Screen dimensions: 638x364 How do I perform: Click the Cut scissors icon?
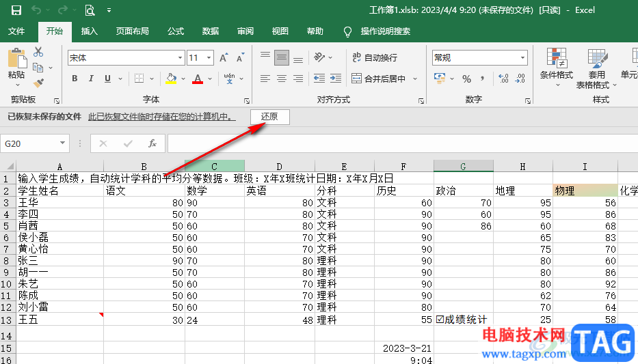pos(38,52)
